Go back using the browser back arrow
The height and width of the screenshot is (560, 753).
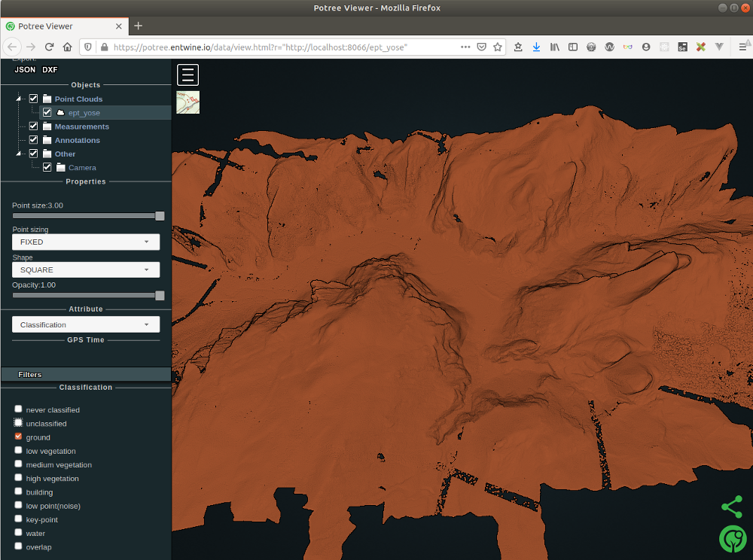(12, 47)
